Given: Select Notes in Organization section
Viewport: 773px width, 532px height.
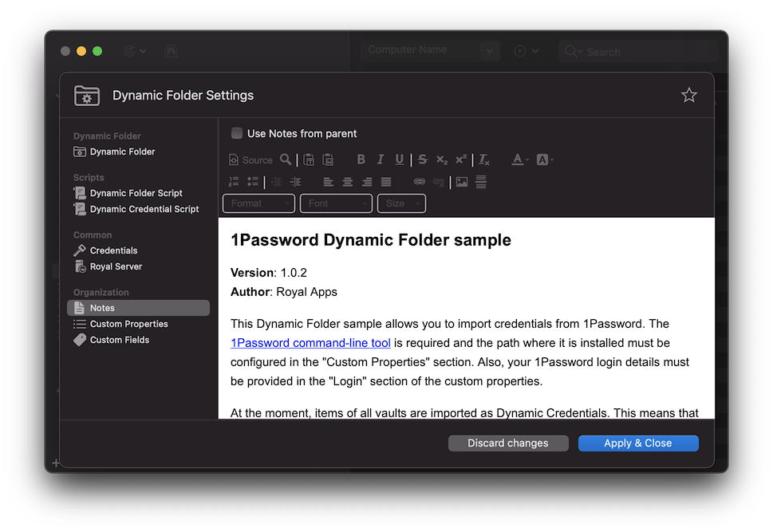Looking at the screenshot, I should coord(139,308).
